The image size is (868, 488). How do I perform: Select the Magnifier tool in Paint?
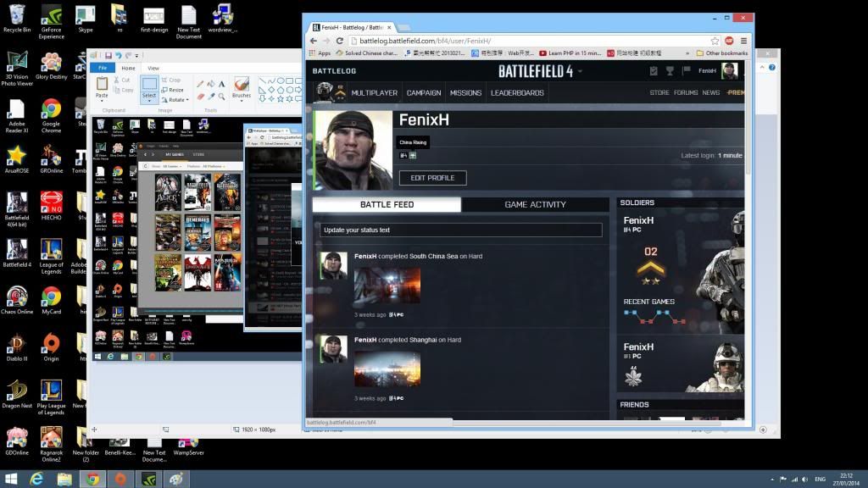[x=221, y=97]
